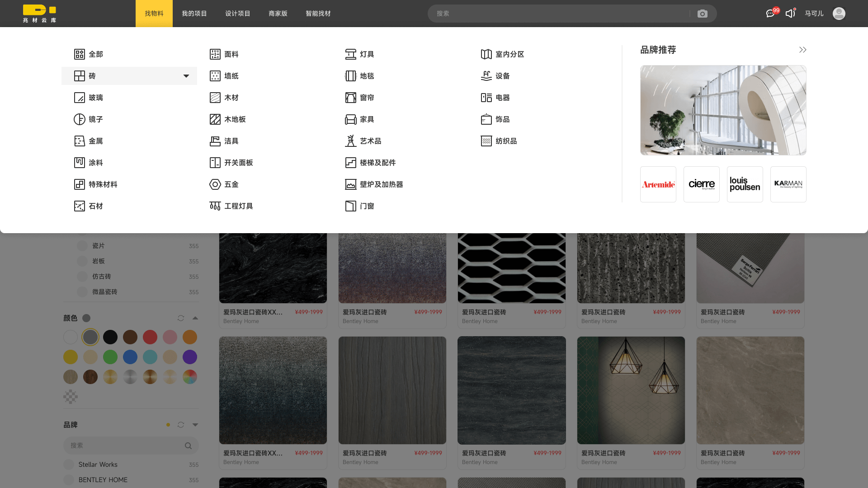
Task: Select the 饰品 accessories icon
Action: pos(486,119)
